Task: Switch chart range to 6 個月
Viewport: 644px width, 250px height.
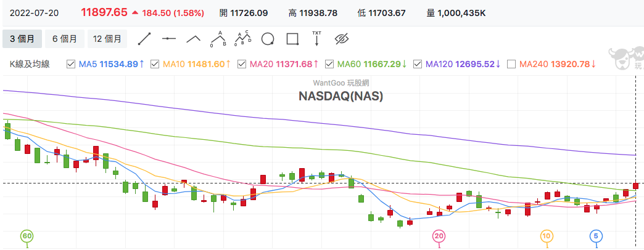Action: 65,39
